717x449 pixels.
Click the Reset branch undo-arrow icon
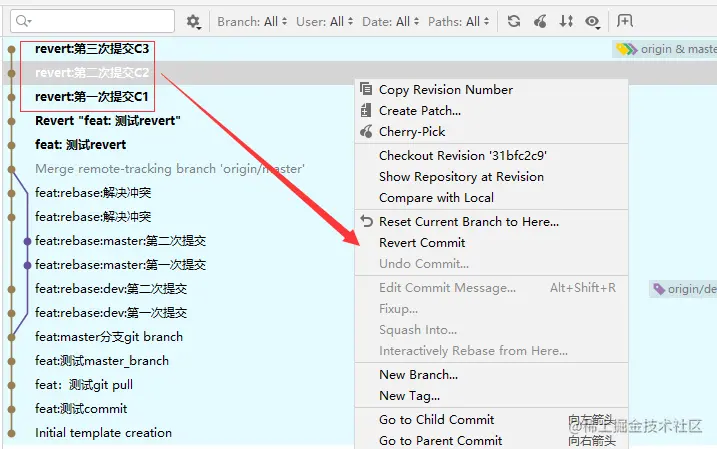(366, 221)
